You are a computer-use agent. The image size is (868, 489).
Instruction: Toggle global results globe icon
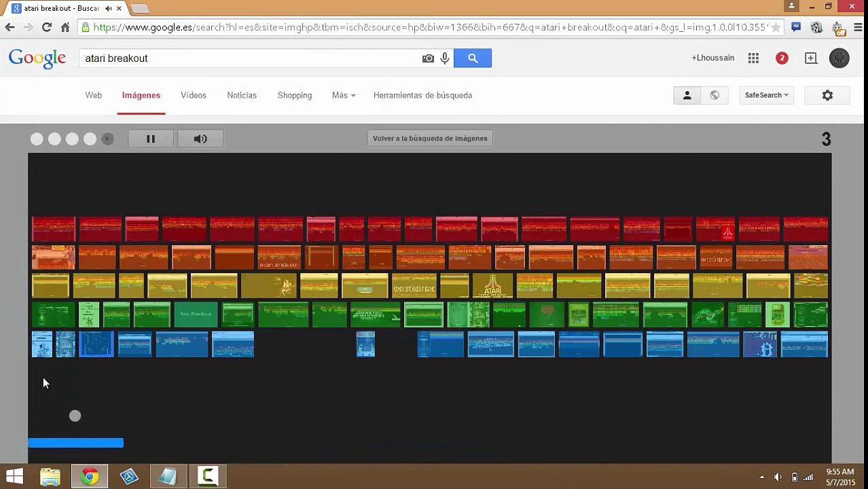[715, 95]
